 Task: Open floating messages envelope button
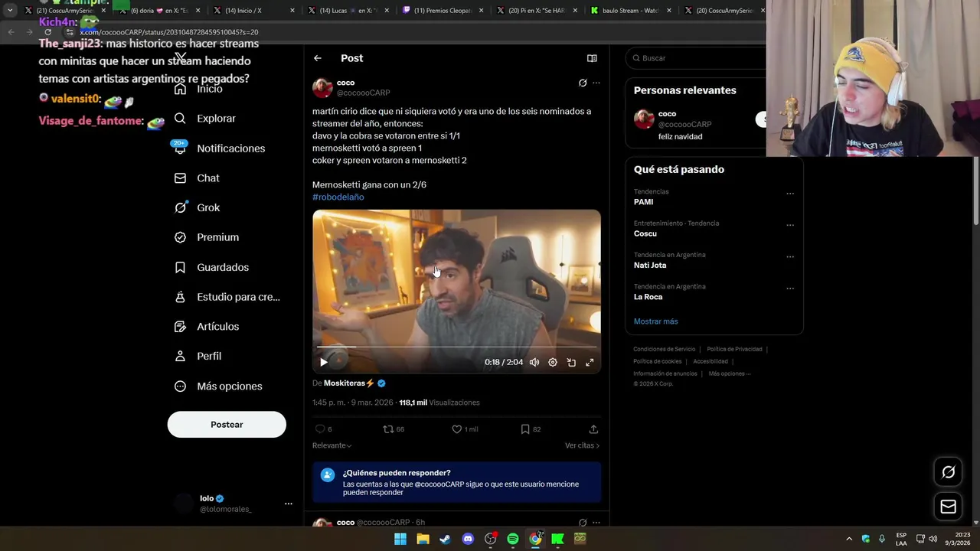(x=948, y=507)
